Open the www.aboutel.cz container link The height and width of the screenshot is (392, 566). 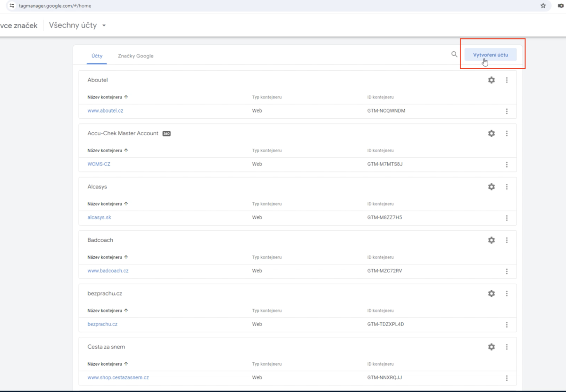click(105, 111)
